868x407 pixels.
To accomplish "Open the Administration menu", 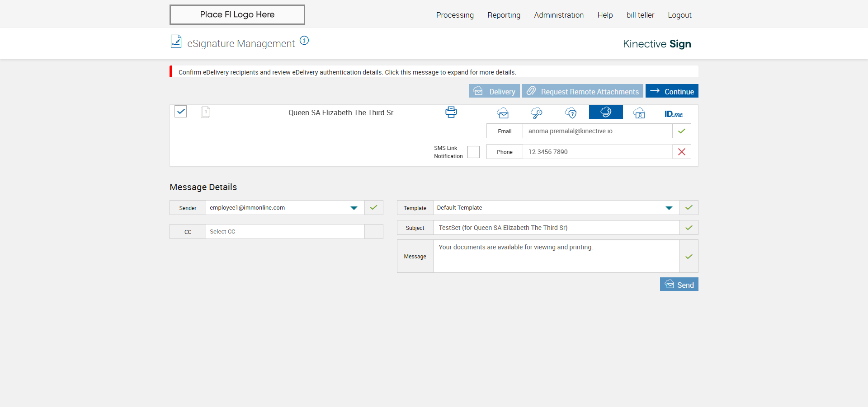I will pos(559,15).
